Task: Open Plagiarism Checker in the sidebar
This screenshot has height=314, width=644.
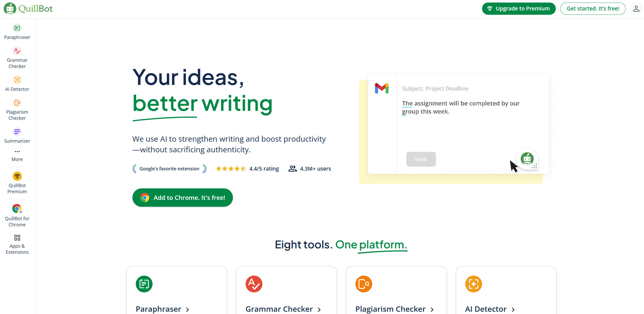Action: tap(17, 103)
